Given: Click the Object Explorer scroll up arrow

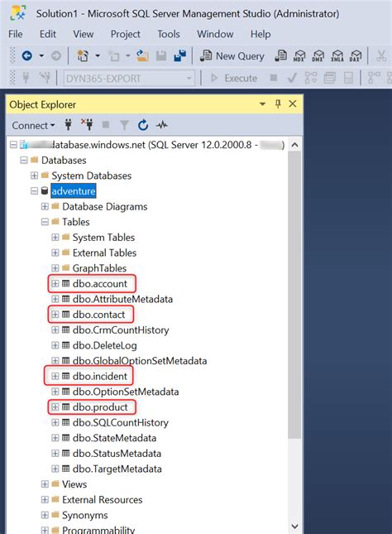Looking at the screenshot, I should (294, 145).
